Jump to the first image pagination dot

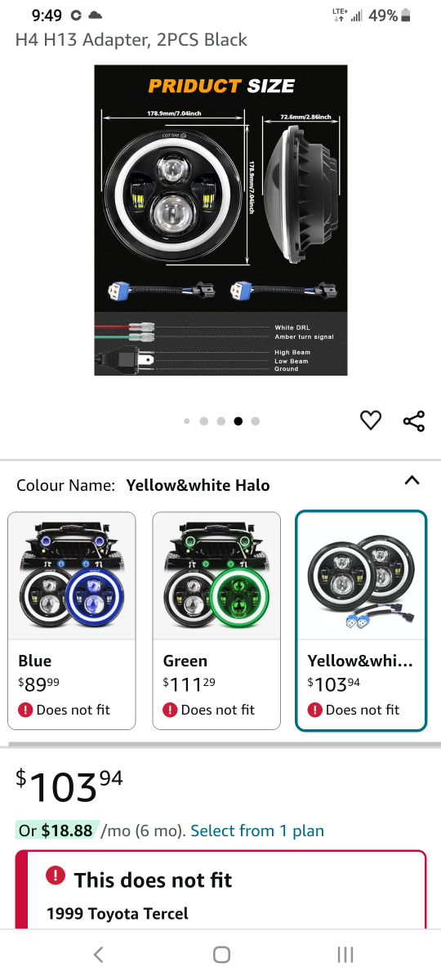pyautogui.click(x=187, y=421)
